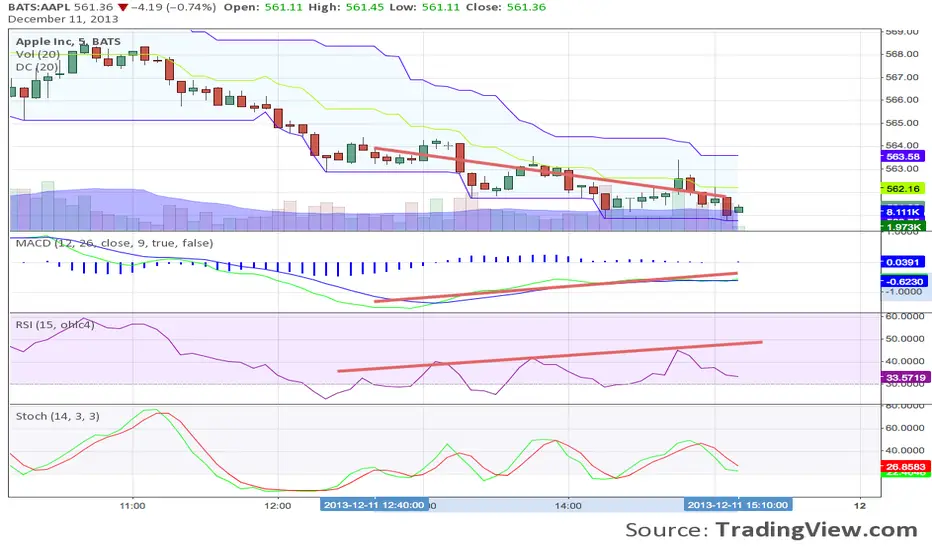Click the 12:00 time axis label

[x=278, y=505]
